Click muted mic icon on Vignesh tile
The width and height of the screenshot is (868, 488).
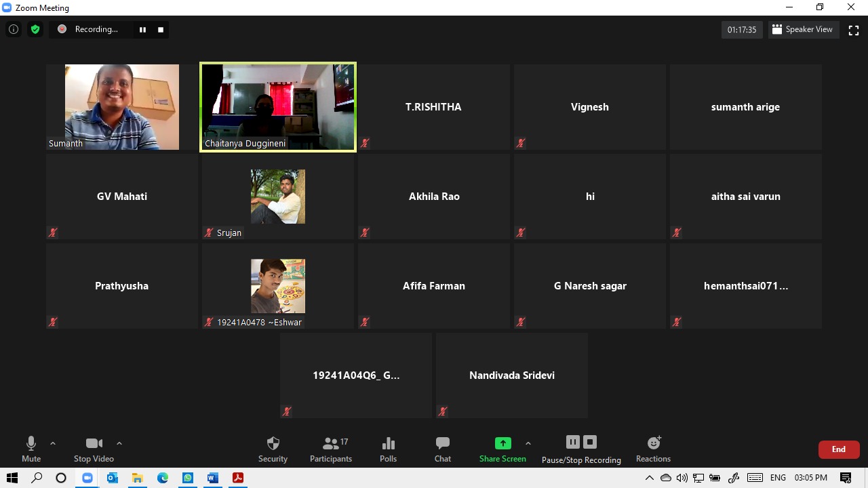tap(521, 143)
